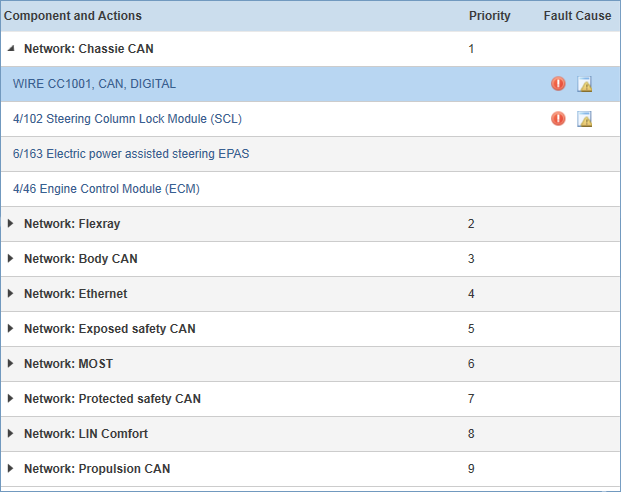
Task: Click red fault icon on WIRE CC1001 row
Action: point(558,84)
